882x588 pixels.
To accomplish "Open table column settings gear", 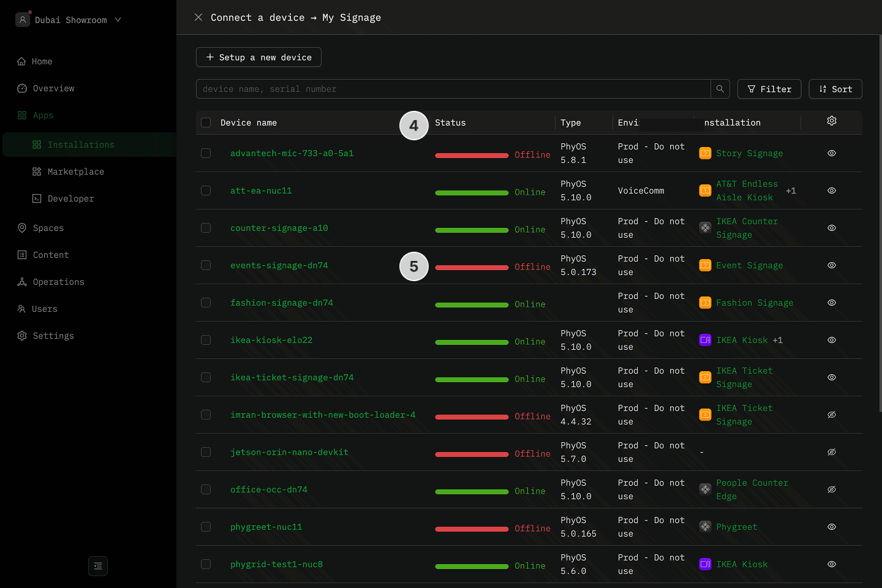I will click(831, 121).
